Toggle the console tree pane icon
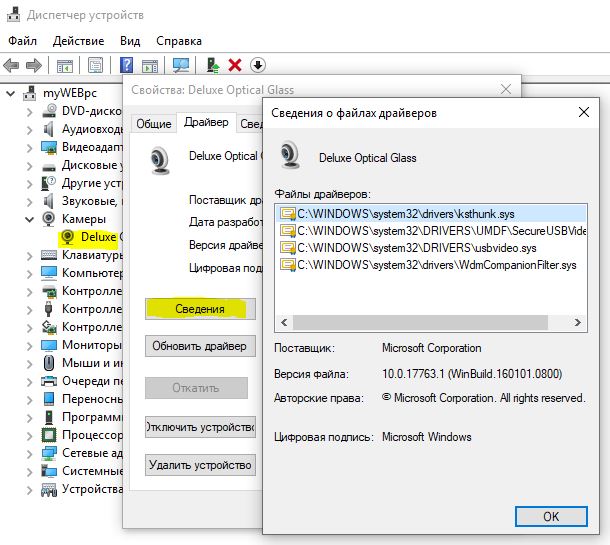Screen dimensions: 610x545 [x=65, y=65]
